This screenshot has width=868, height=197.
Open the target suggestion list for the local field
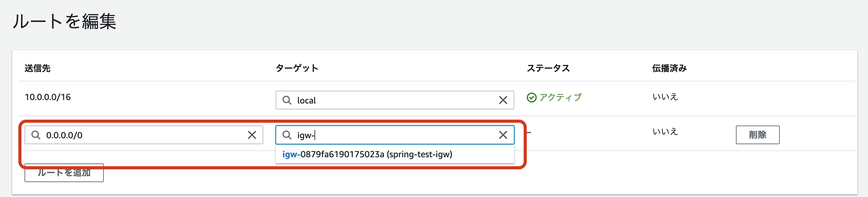pos(388,100)
